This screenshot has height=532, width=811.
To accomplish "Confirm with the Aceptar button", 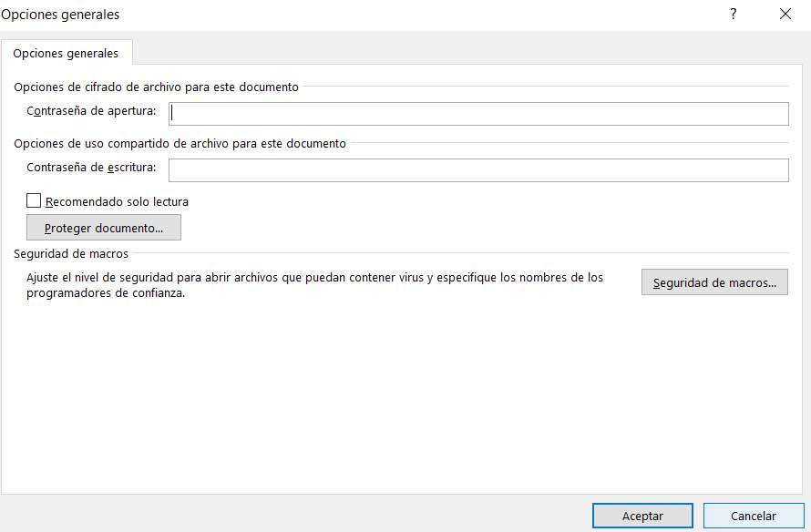I will (x=642, y=516).
